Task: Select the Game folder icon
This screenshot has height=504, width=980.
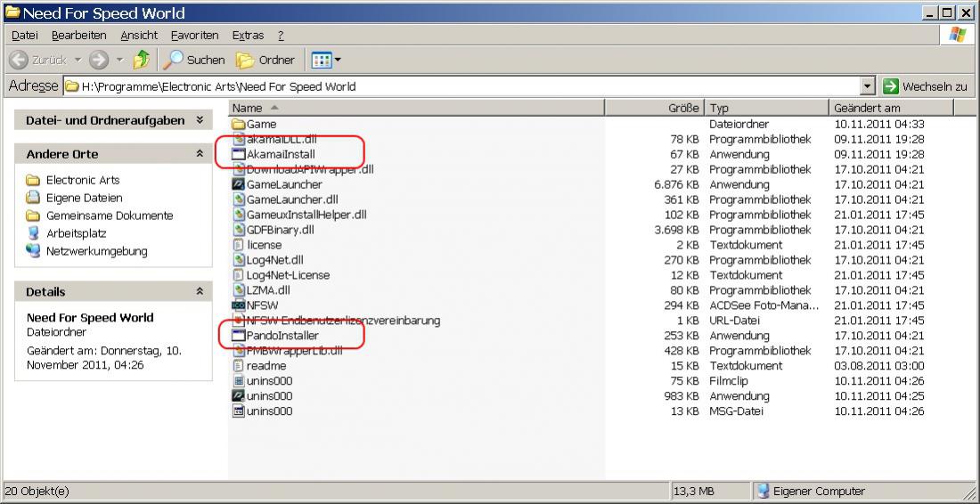Action: tap(238, 125)
